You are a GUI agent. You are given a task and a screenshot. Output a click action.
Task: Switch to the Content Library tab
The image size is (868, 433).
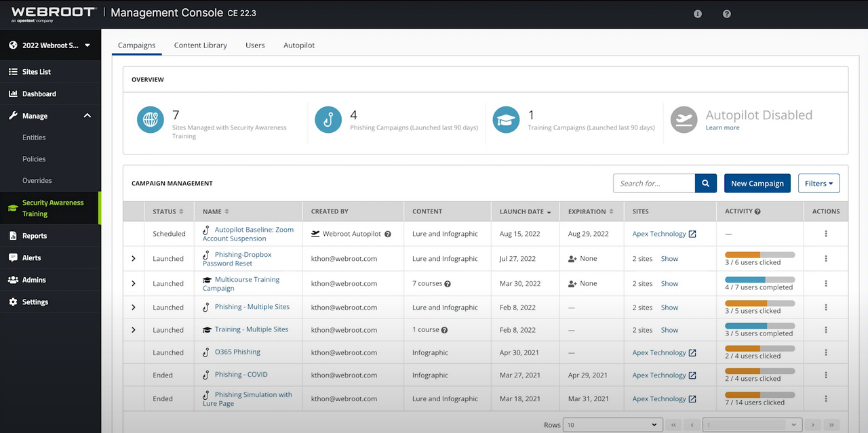200,45
